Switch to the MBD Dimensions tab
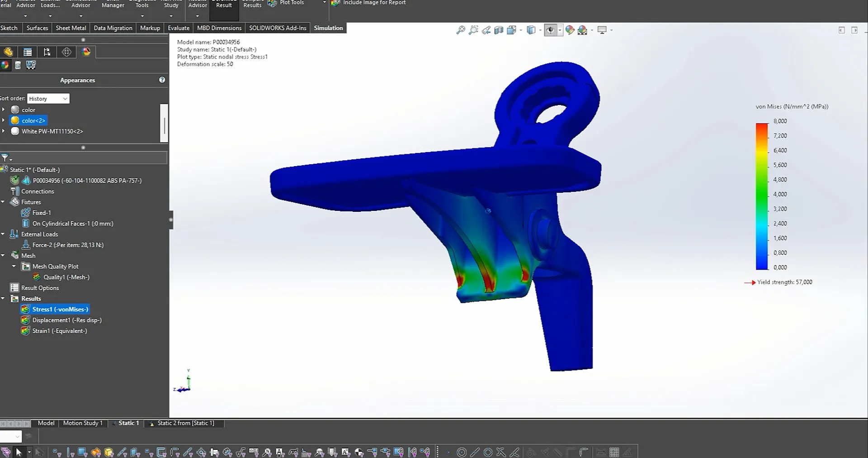868x458 pixels. 219,28
